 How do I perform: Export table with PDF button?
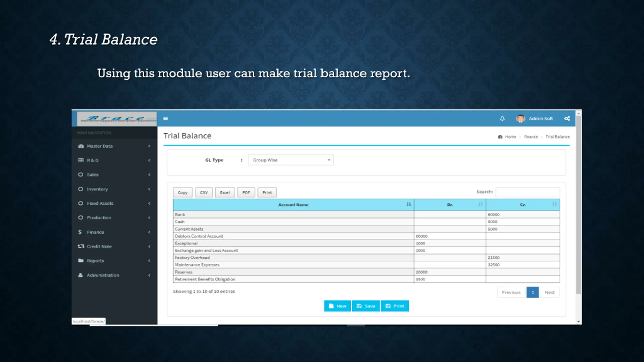(x=246, y=192)
